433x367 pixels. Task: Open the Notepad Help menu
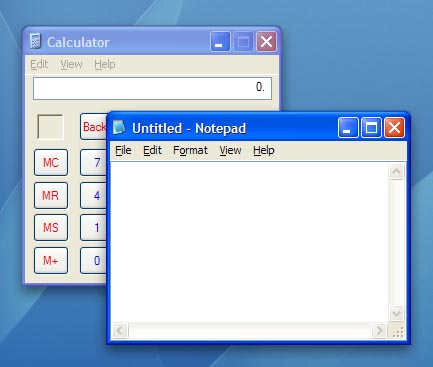[x=264, y=150]
